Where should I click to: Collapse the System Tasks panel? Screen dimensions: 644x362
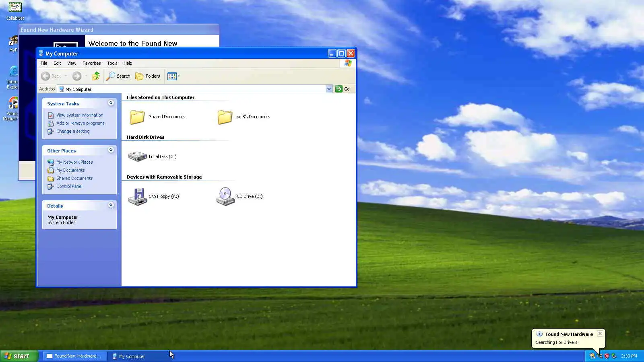111,103
